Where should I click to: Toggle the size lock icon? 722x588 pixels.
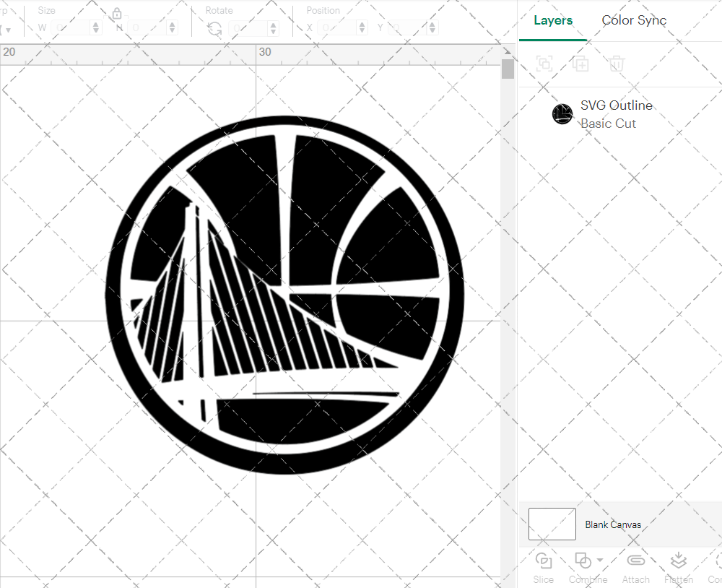117,13
